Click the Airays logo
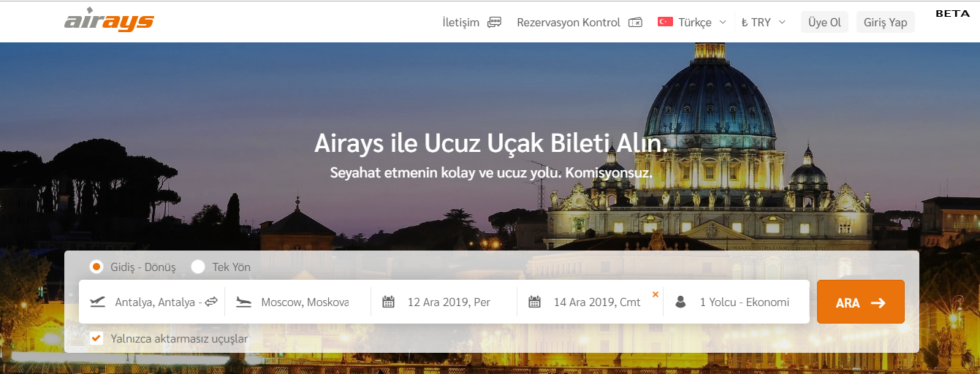Viewport: 980px width, 374px height. coord(110,21)
